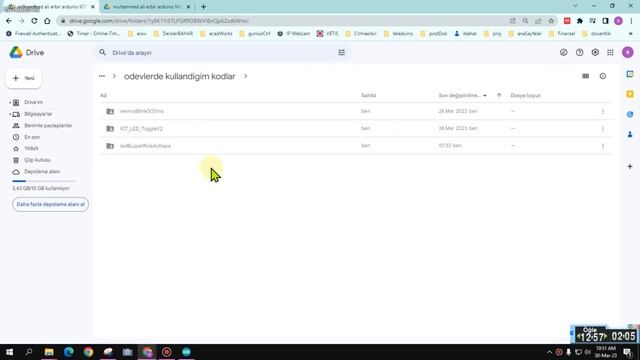Viewport: 640px width, 360px height.
Task: Select the IOT_LED_ToggleV2 folder row
Action: point(356,129)
